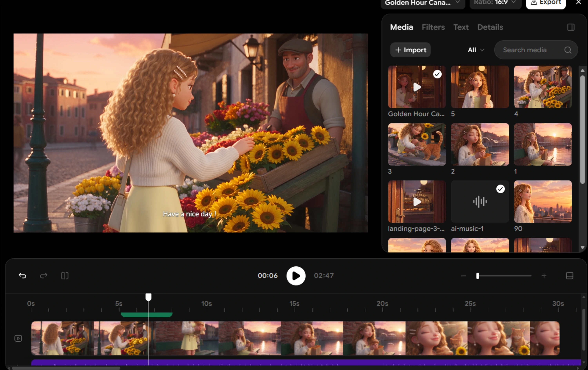Toggle the side panel layout icon
Screen dimensions: 588x370
[571, 27]
